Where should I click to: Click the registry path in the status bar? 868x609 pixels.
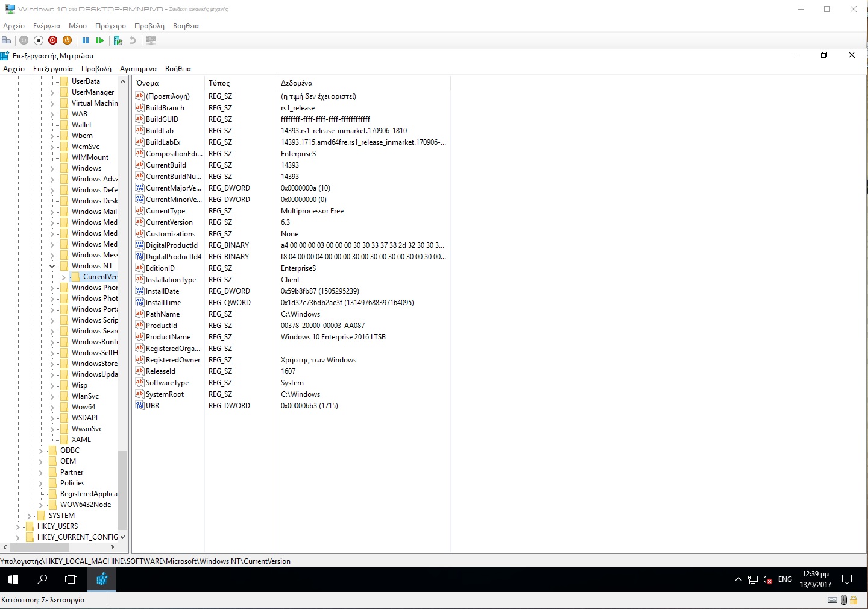pyautogui.click(x=145, y=561)
